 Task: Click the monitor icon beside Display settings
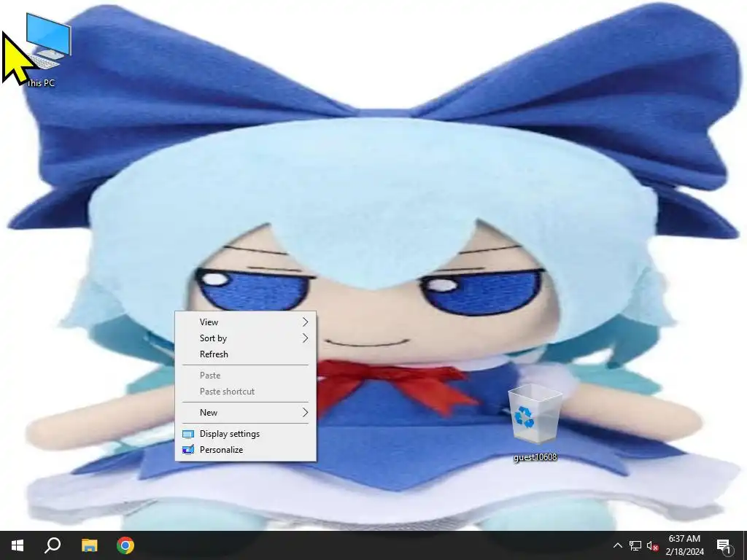tap(188, 435)
